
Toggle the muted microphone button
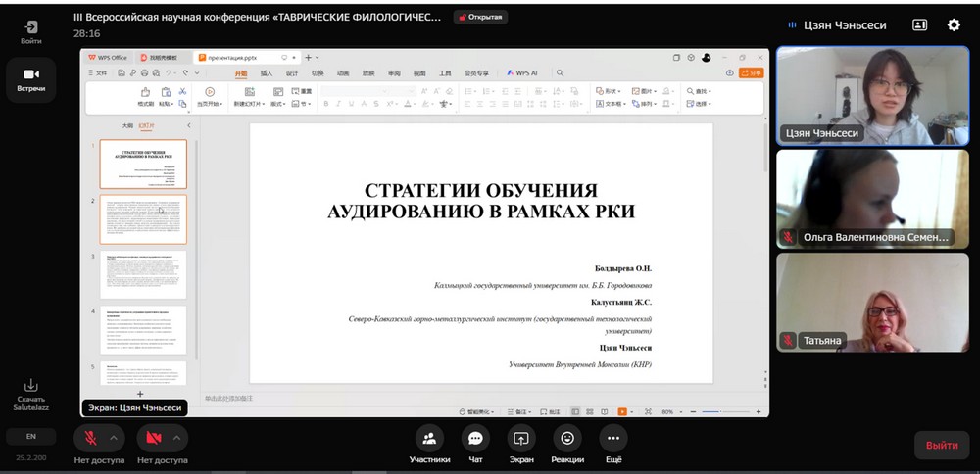[90, 438]
